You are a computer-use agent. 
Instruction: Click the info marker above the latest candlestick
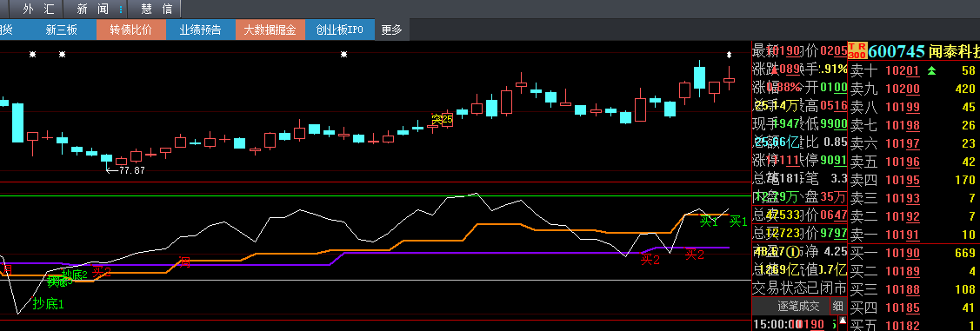729,55
